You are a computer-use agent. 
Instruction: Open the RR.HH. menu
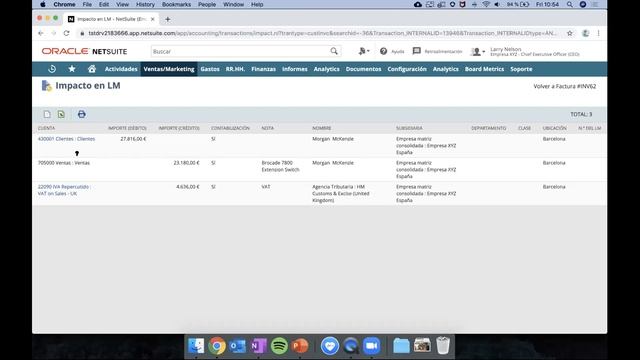(x=235, y=69)
